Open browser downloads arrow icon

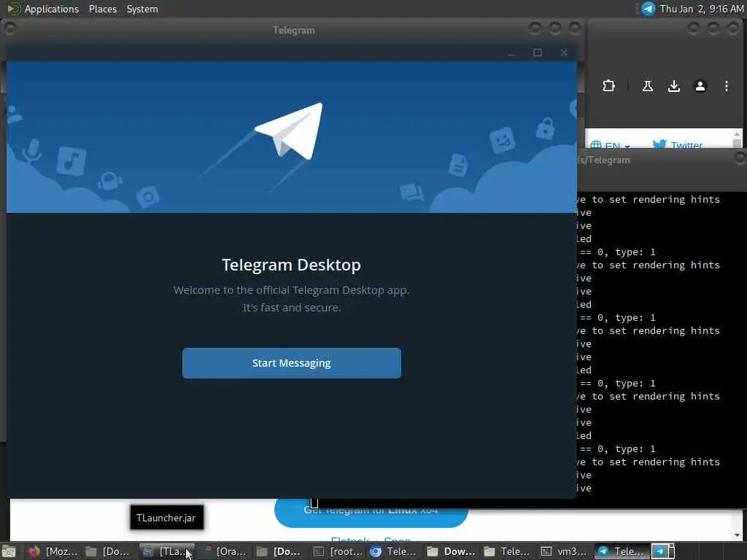673,86
